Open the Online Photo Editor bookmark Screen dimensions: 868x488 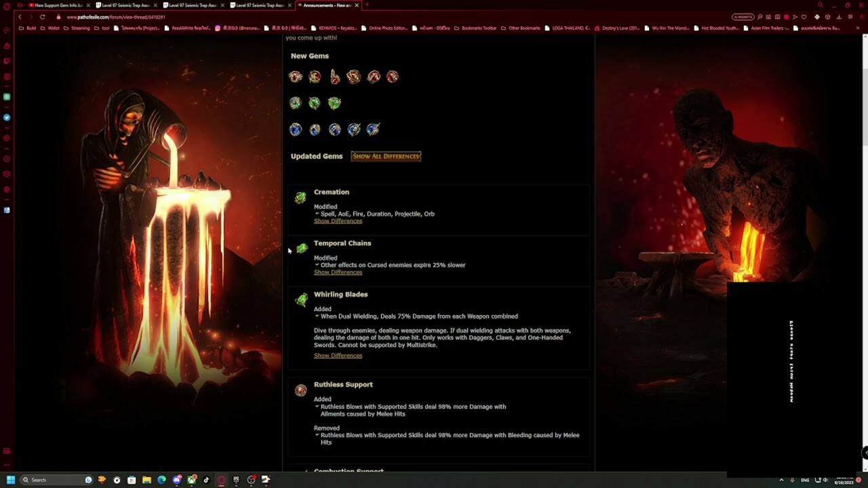(x=384, y=28)
